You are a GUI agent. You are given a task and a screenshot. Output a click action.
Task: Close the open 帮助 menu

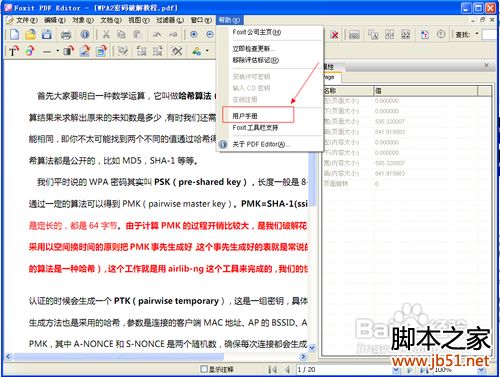tap(229, 20)
